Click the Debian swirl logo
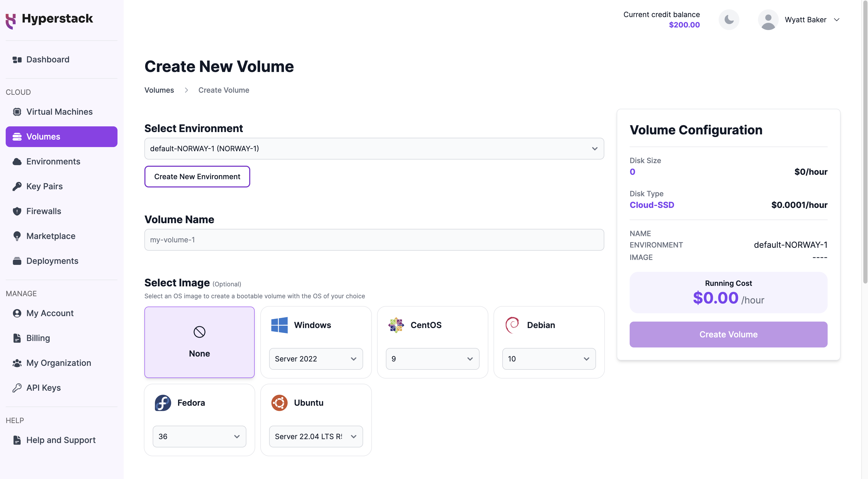 pyautogui.click(x=512, y=325)
